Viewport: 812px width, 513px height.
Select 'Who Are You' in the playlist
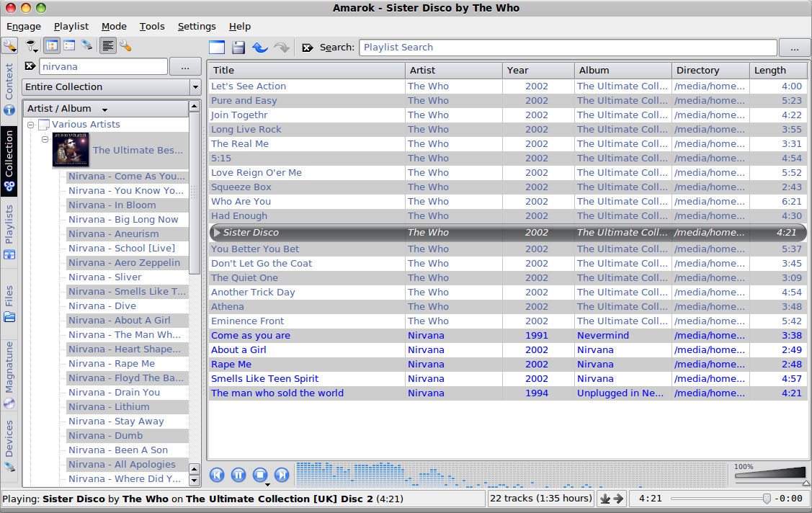tap(507, 201)
